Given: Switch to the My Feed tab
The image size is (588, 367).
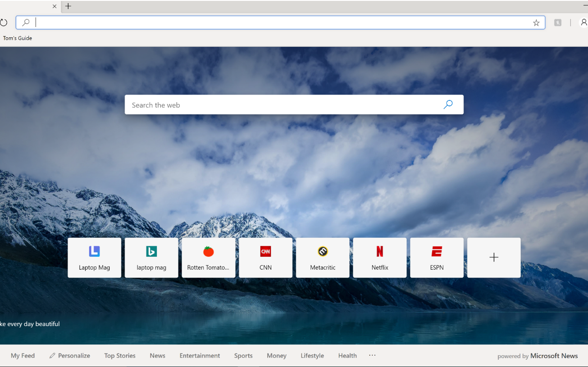Looking at the screenshot, I should point(23,356).
